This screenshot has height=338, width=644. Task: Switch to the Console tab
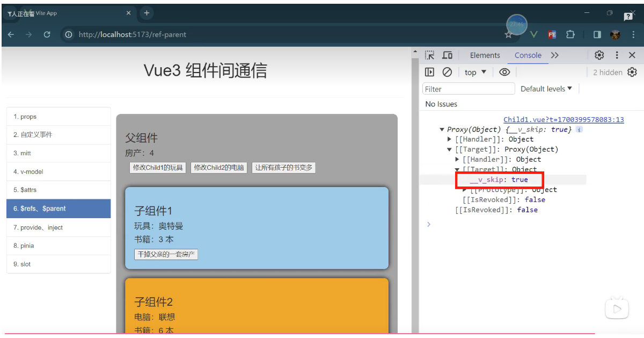[528, 55]
